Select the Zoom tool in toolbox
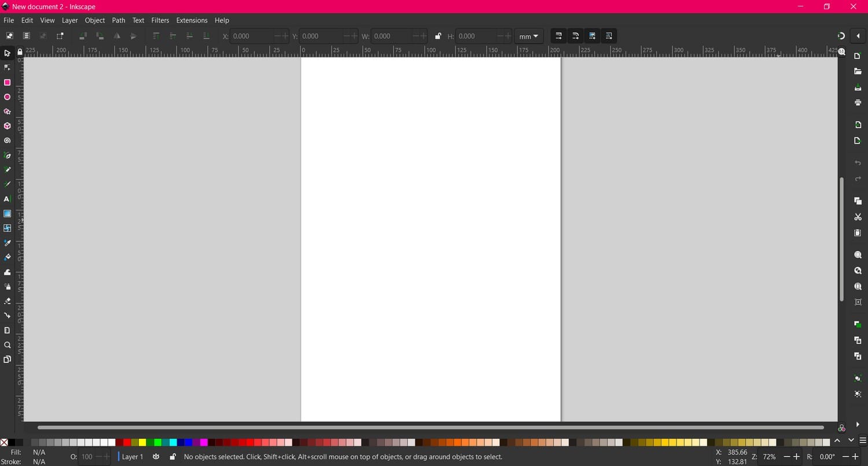This screenshot has width=868, height=466. pyautogui.click(x=7, y=345)
